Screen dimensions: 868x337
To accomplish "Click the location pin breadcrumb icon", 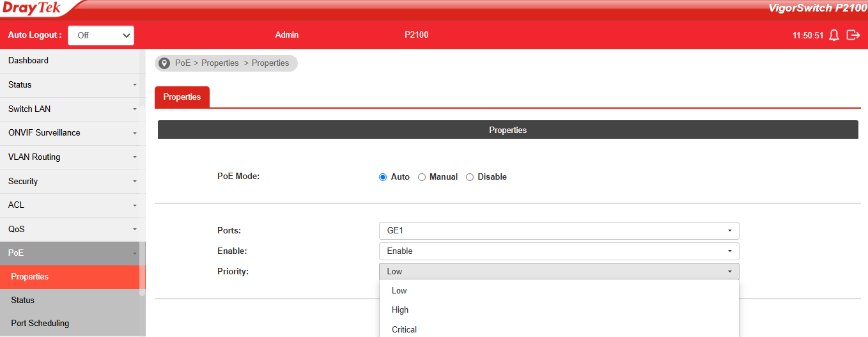I will click(x=164, y=63).
